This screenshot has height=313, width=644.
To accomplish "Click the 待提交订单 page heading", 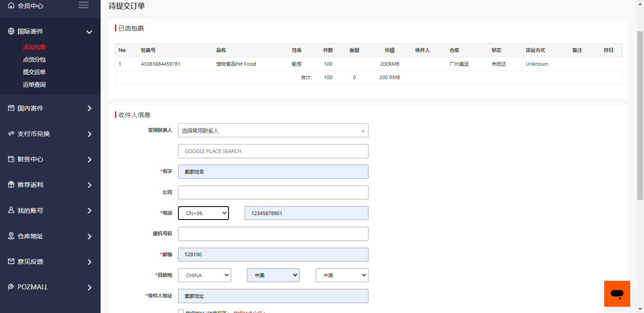I will [127, 6].
